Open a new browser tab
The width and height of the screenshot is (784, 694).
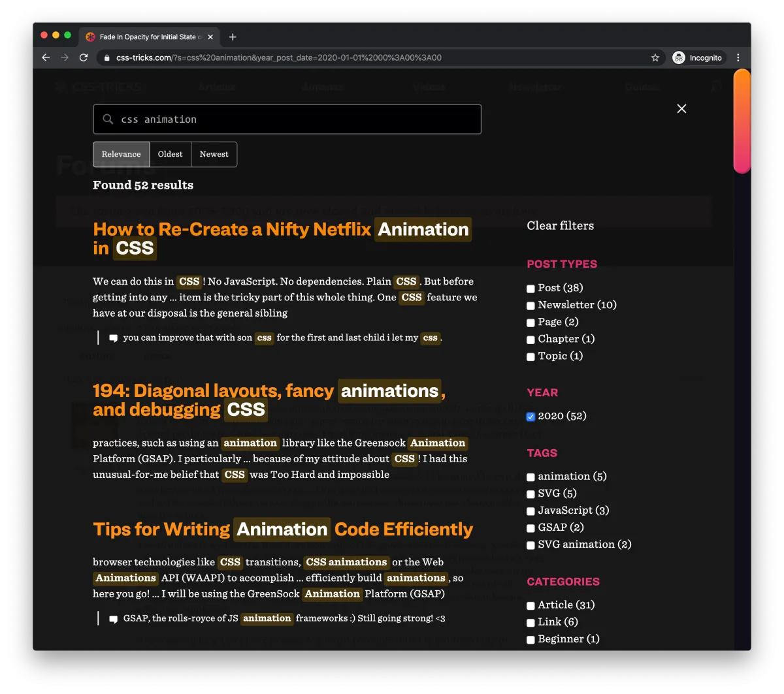click(x=233, y=37)
